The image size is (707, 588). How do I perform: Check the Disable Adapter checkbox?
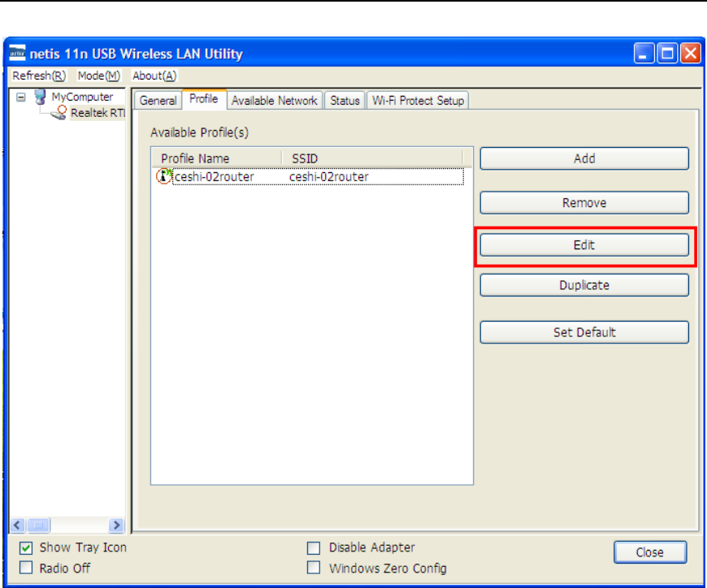tap(314, 548)
